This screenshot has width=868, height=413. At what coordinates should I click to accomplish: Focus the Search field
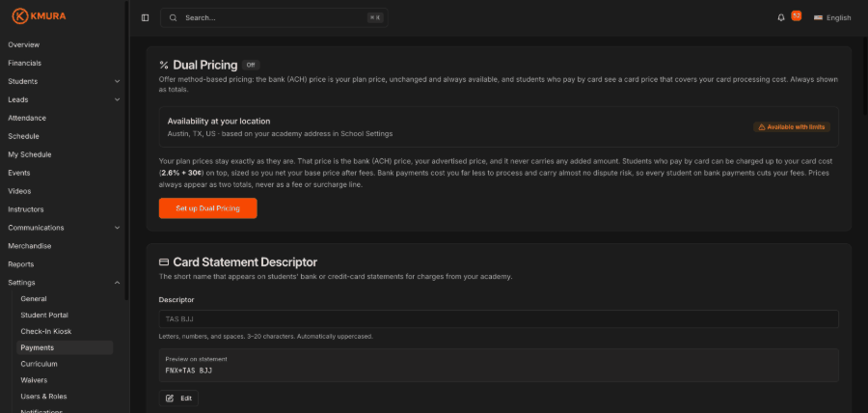click(274, 17)
